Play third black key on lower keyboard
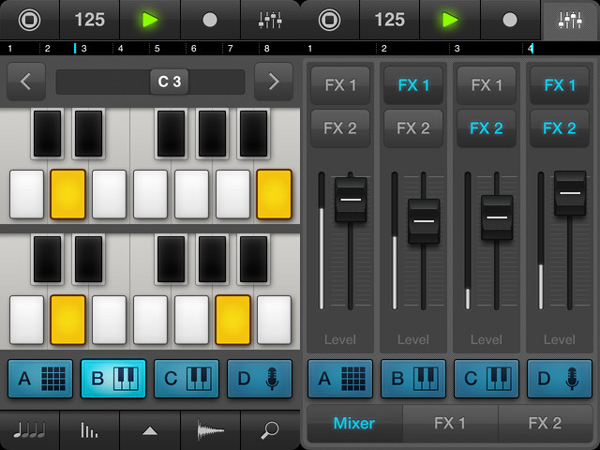This screenshot has height=450, width=600. (x=171, y=259)
